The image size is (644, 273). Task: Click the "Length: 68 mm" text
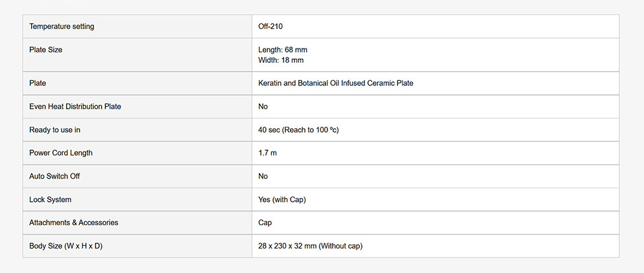pyautogui.click(x=282, y=50)
